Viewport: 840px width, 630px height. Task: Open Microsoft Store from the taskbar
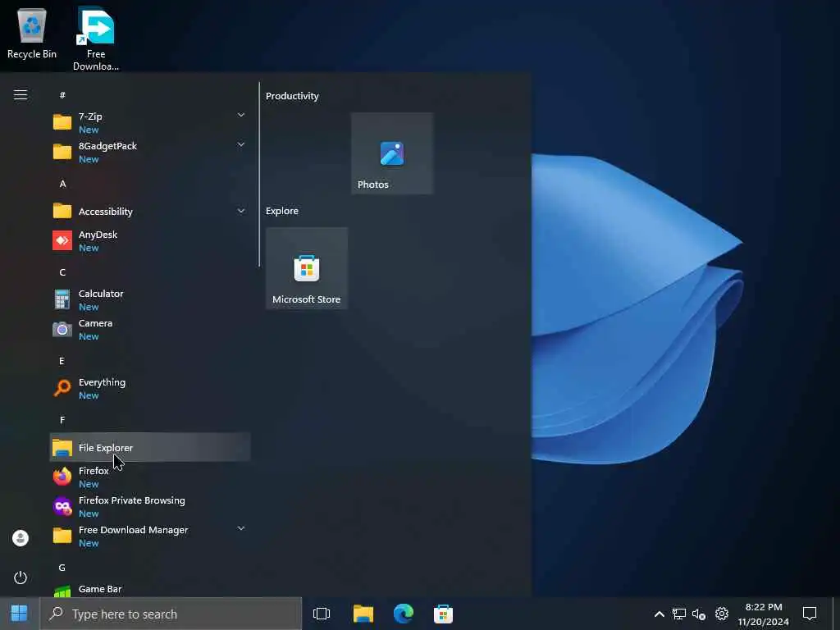tap(444, 614)
